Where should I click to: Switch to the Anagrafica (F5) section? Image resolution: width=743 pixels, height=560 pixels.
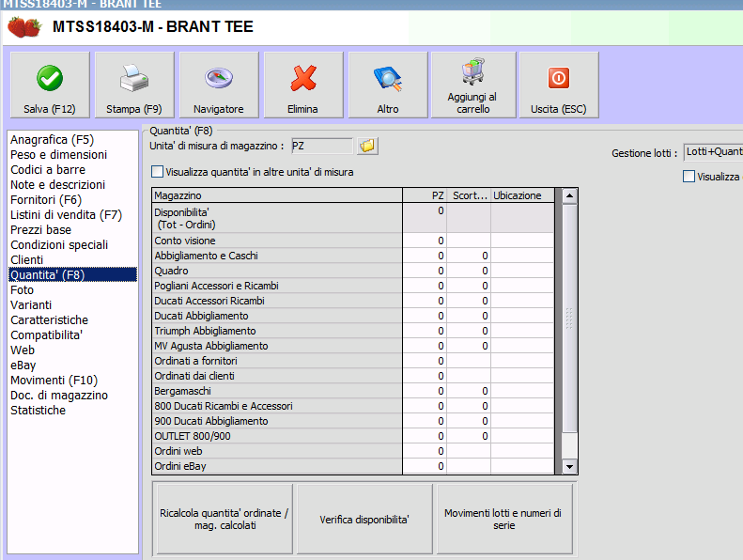click(x=51, y=139)
